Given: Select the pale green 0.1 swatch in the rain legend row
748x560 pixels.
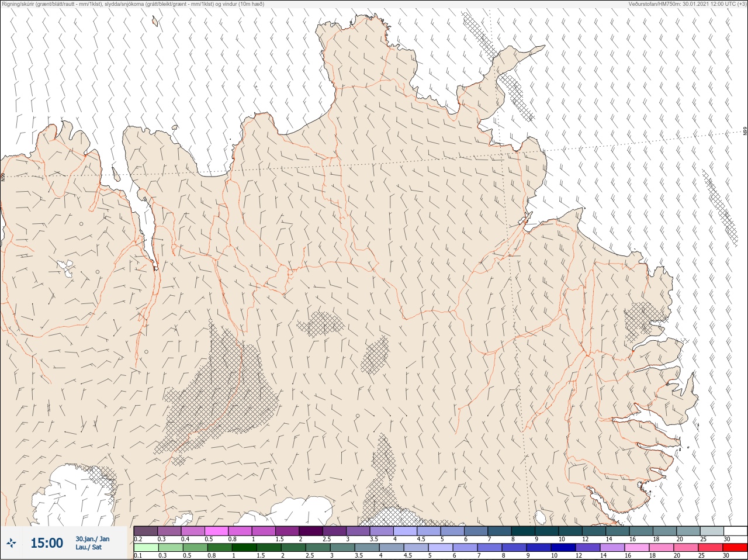Looking at the screenshot, I should 146,548.
